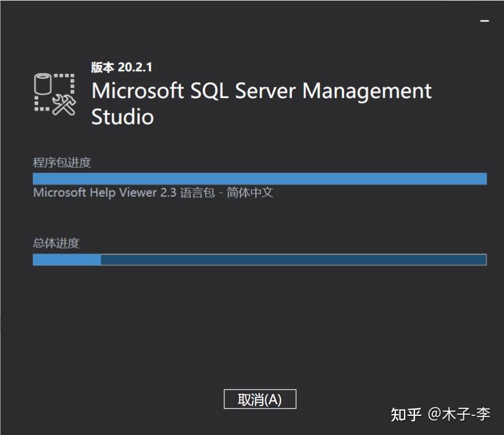Image resolution: width=504 pixels, height=435 pixels.
Task: Click the word Studio in the title
Action: pos(123,117)
